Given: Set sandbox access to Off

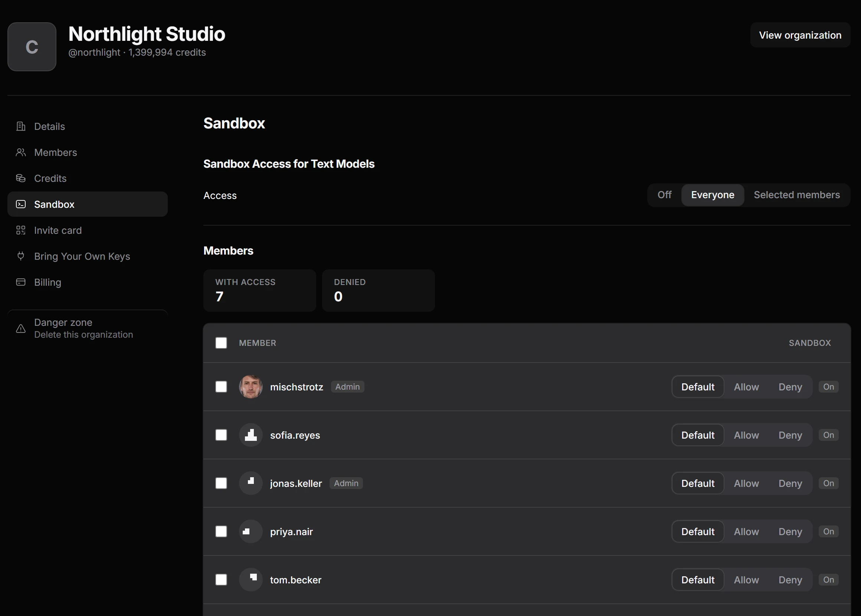Looking at the screenshot, I should point(665,195).
